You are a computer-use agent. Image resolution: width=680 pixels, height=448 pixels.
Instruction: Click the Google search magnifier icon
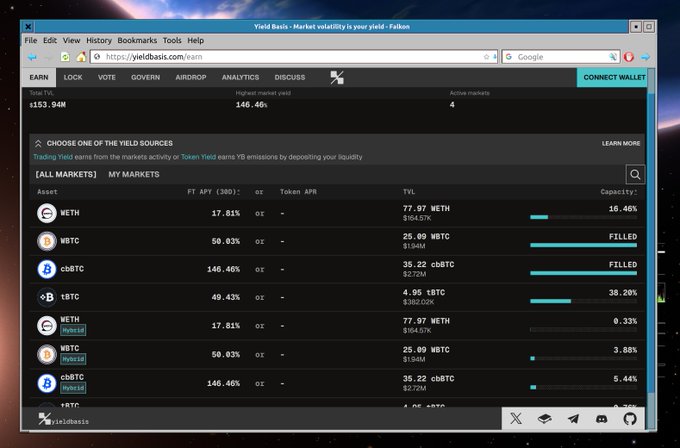[x=612, y=57]
